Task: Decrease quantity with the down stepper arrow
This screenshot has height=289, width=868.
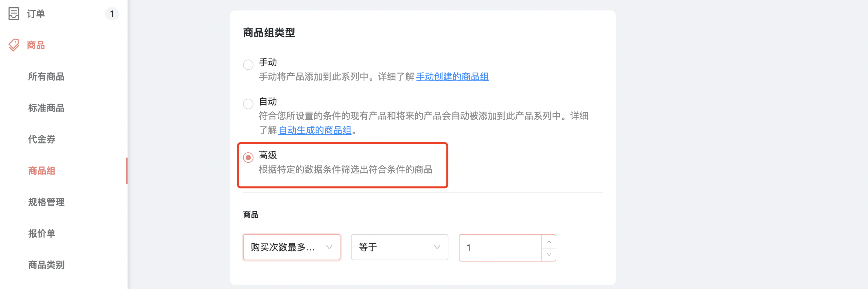Action: tap(549, 254)
